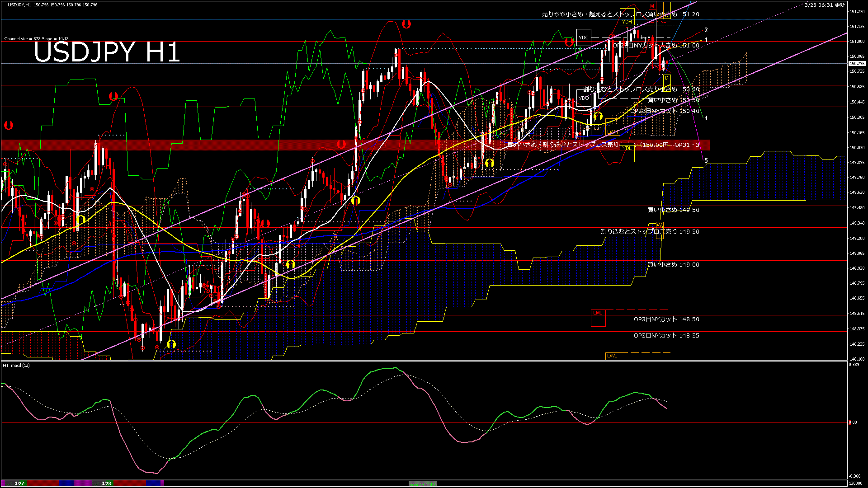Select the orange LWL label
Viewport: 868px width, 488px height.
pyautogui.click(x=612, y=356)
